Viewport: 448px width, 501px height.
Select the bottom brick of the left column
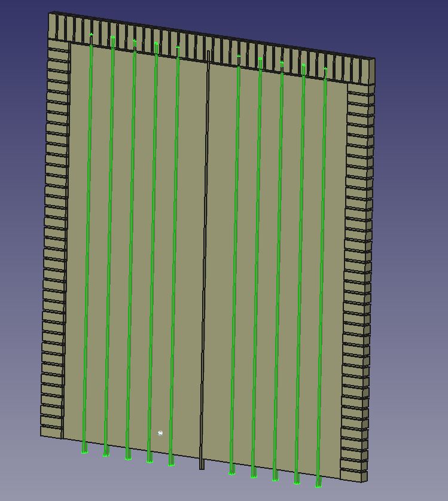pyautogui.click(x=51, y=432)
